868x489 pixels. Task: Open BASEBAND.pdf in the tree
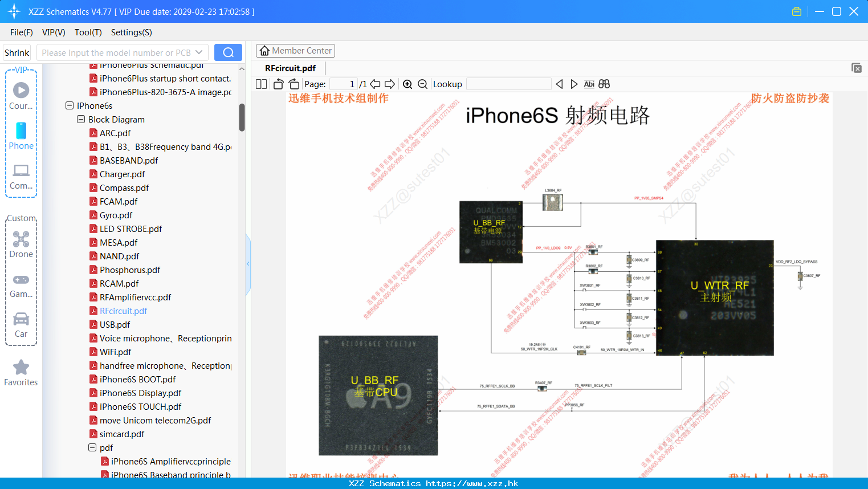[129, 160]
